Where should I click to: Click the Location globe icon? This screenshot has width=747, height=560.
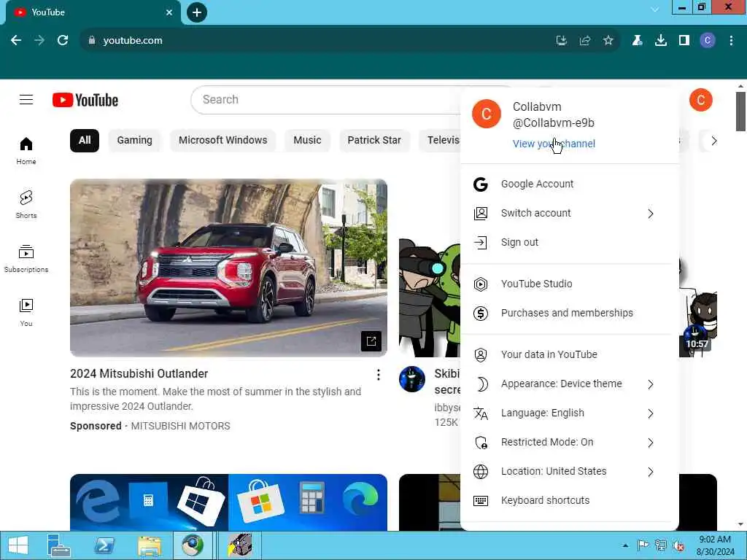480,472
